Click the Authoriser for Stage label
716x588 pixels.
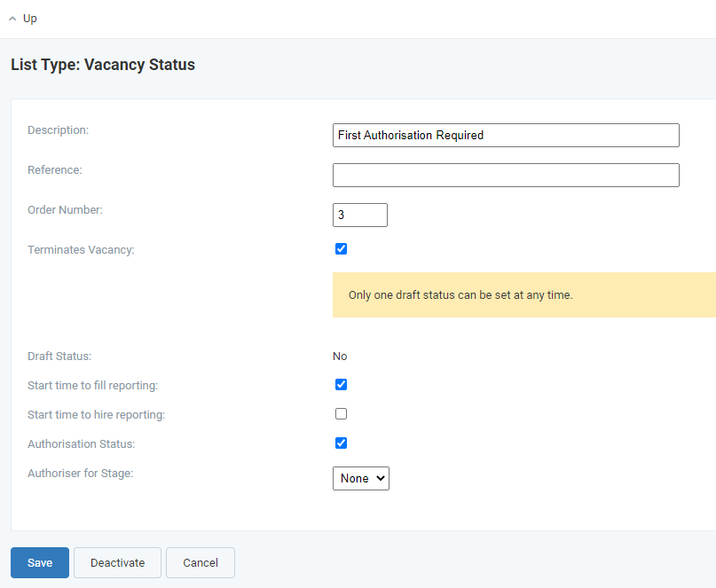(81, 473)
